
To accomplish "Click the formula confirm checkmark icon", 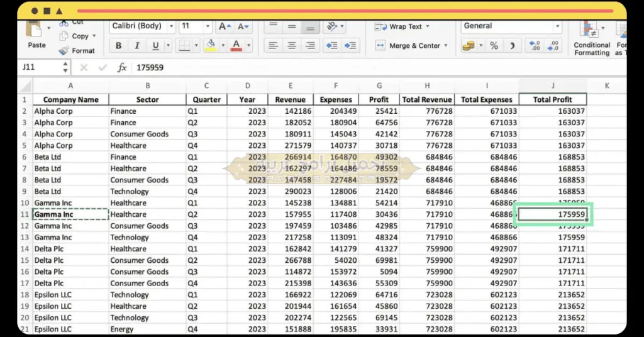I will coord(103,67).
